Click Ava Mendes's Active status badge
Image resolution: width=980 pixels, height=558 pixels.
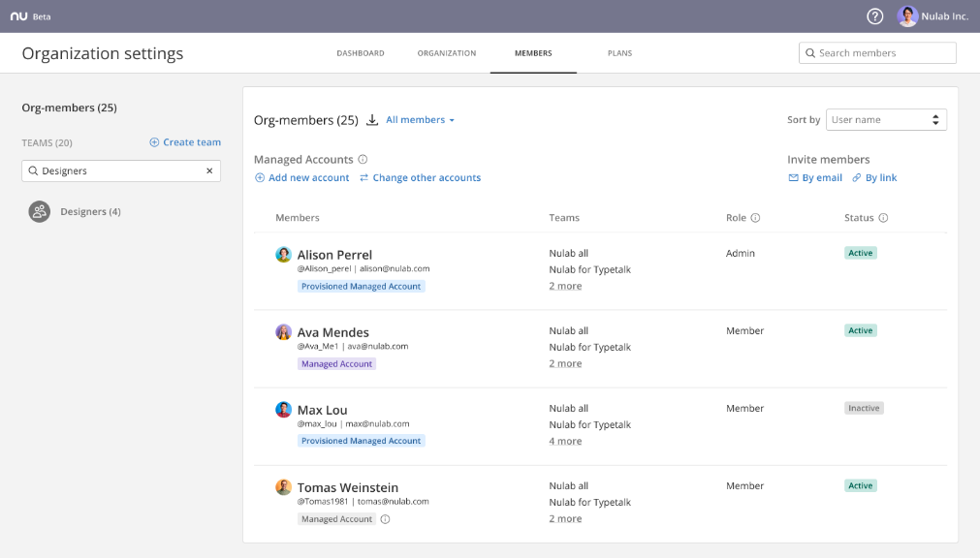point(861,330)
